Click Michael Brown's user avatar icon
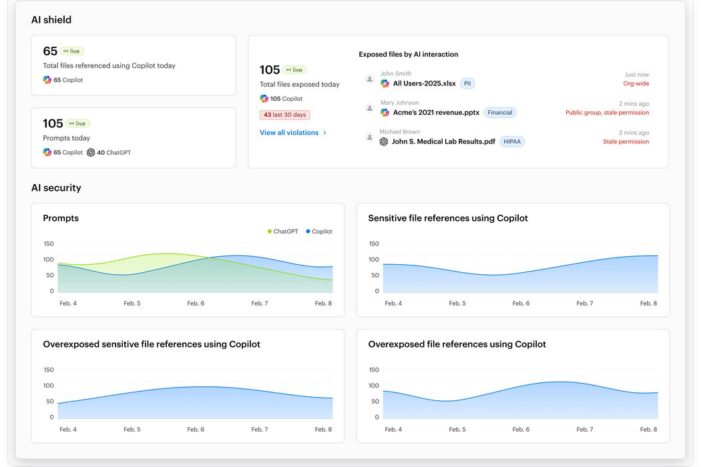This screenshot has width=701, height=467. (x=369, y=137)
